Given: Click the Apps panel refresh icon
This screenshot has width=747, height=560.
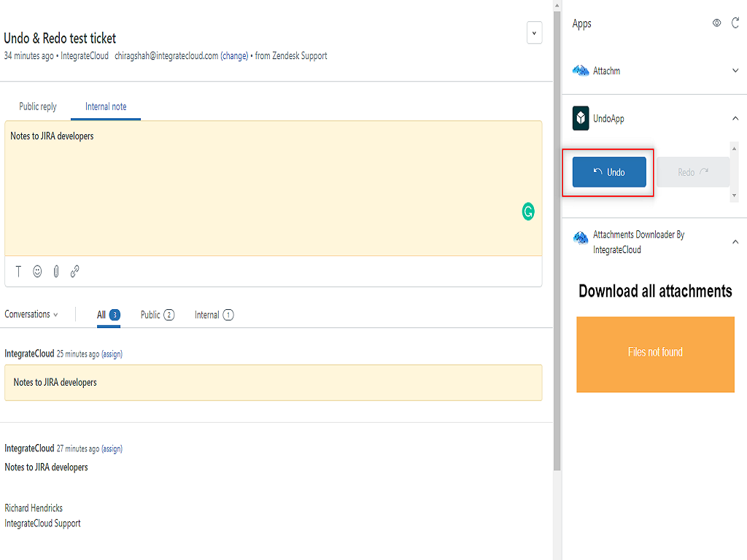Looking at the screenshot, I should tap(735, 23).
